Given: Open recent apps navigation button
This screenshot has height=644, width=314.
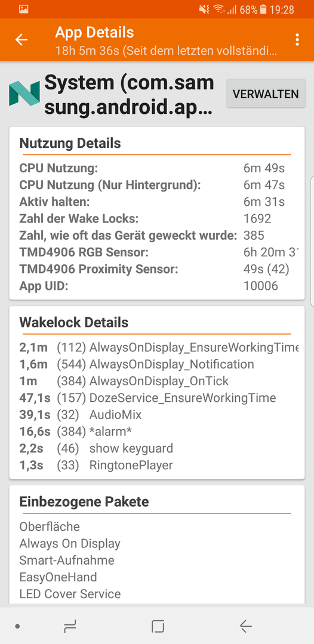Looking at the screenshot, I should [x=70, y=626].
